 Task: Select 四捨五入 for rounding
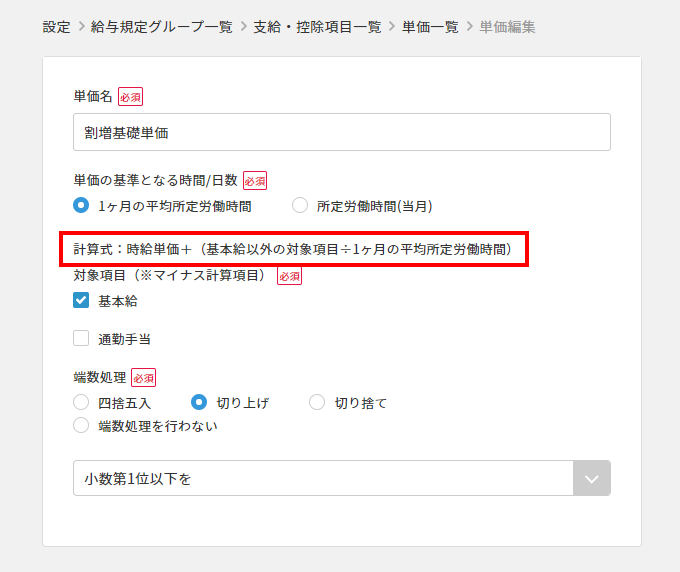tap(82, 403)
